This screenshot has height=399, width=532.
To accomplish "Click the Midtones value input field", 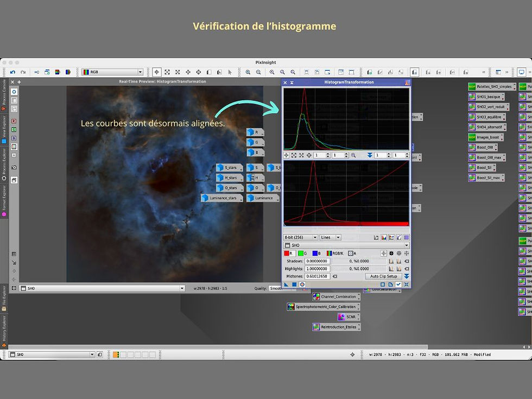I will pyautogui.click(x=318, y=276).
